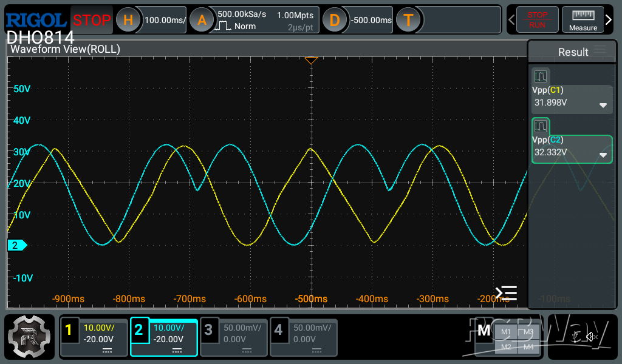Tap the D delay settings icon
The height and width of the screenshot is (364, 622).
click(x=334, y=20)
